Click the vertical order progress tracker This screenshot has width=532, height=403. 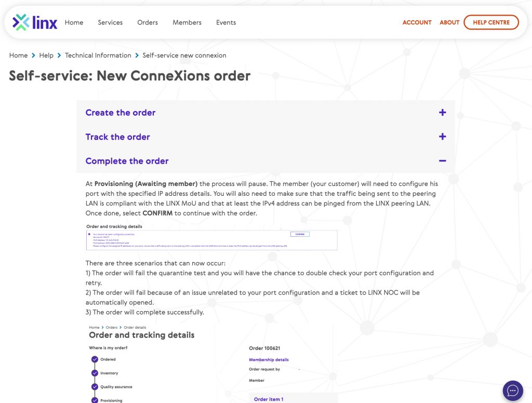click(x=95, y=378)
